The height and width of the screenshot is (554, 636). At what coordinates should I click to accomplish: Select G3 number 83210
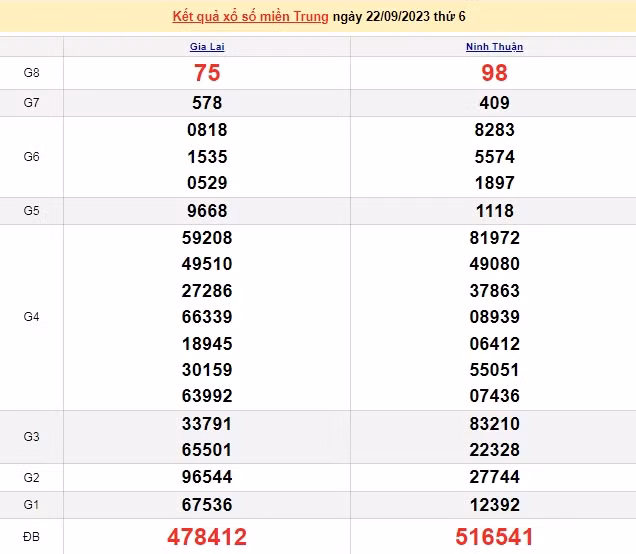coord(494,424)
